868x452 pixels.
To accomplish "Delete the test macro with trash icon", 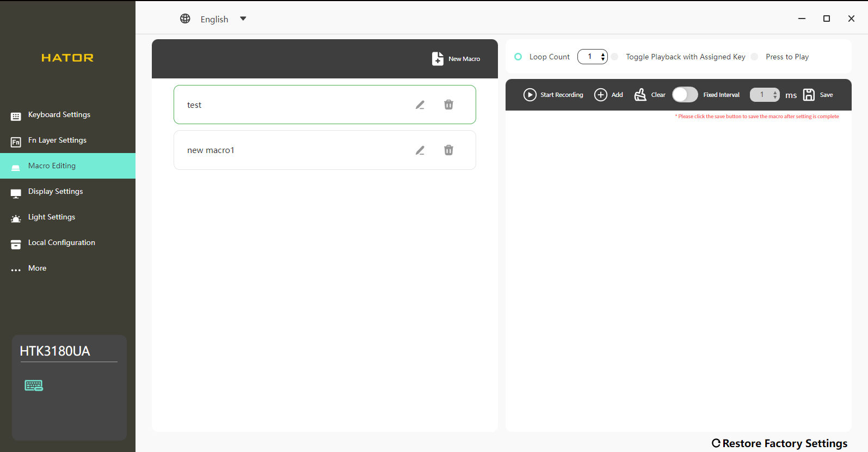I will pos(448,105).
